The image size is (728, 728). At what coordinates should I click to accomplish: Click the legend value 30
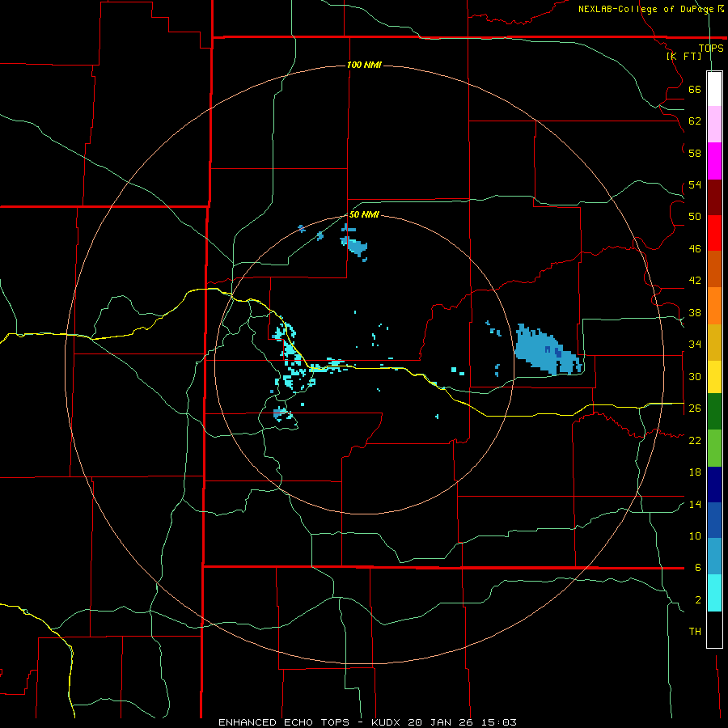(x=695, y=376)
